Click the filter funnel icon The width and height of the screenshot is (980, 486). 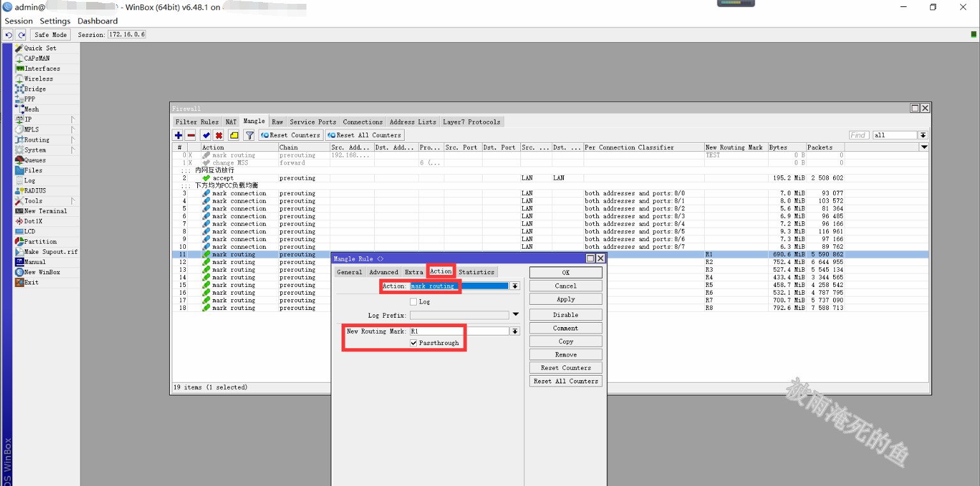(x=250, y=135)
